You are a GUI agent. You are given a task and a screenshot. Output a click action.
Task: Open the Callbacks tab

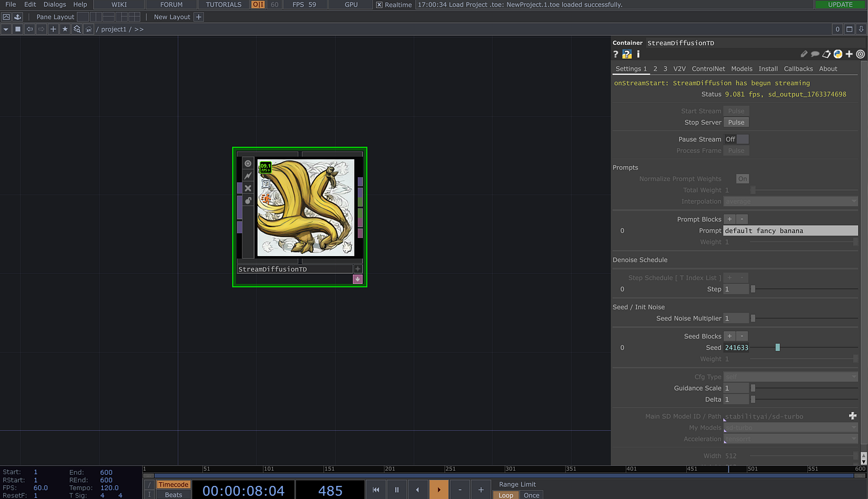(x=798, y=69)
